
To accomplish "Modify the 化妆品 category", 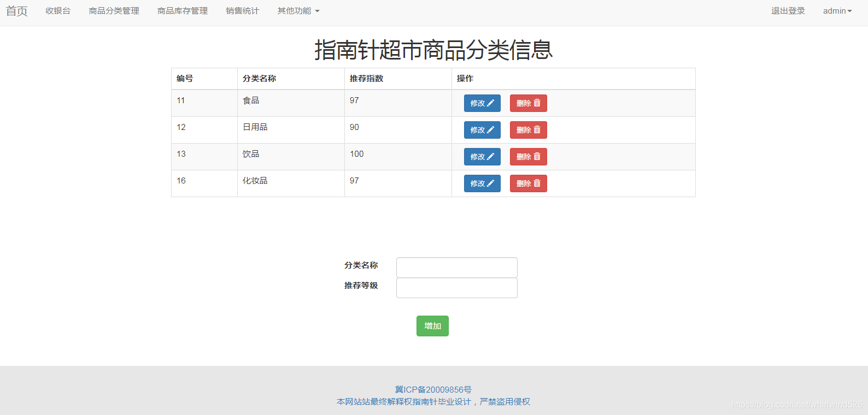I will click(x=482, y=183).
